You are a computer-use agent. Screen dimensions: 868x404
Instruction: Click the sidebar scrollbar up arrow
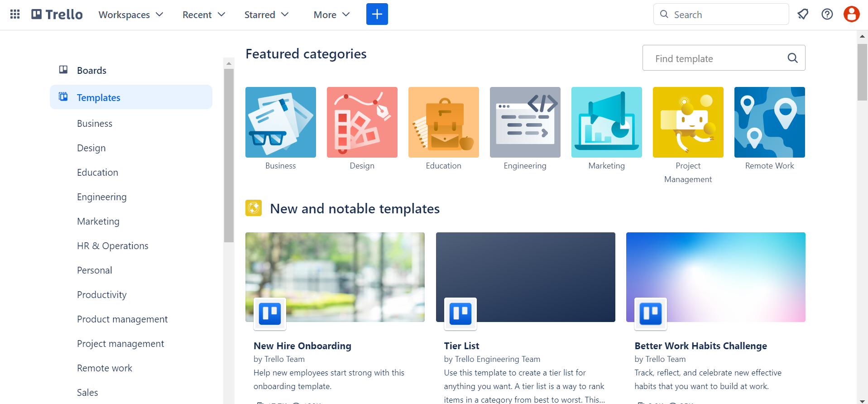[229, 63]
